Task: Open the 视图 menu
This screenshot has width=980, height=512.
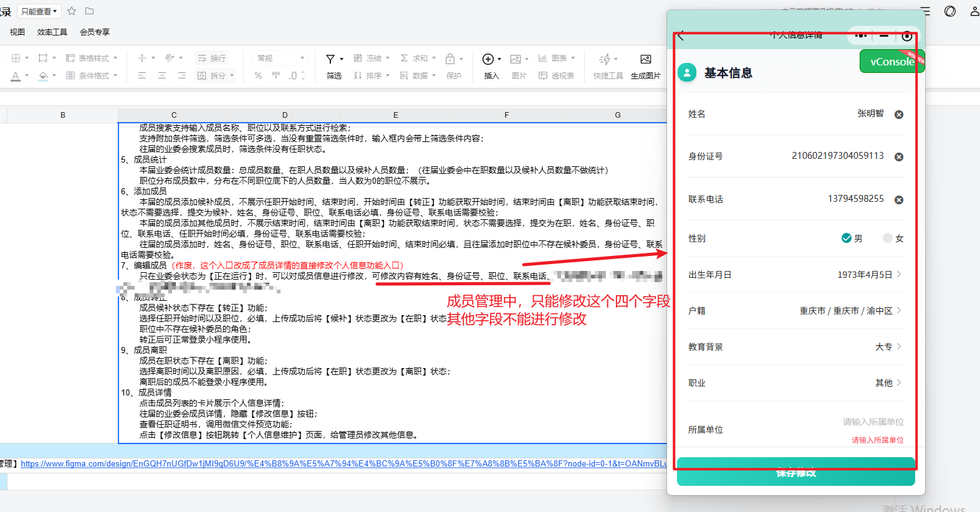Action: click(x=17, y=32)
